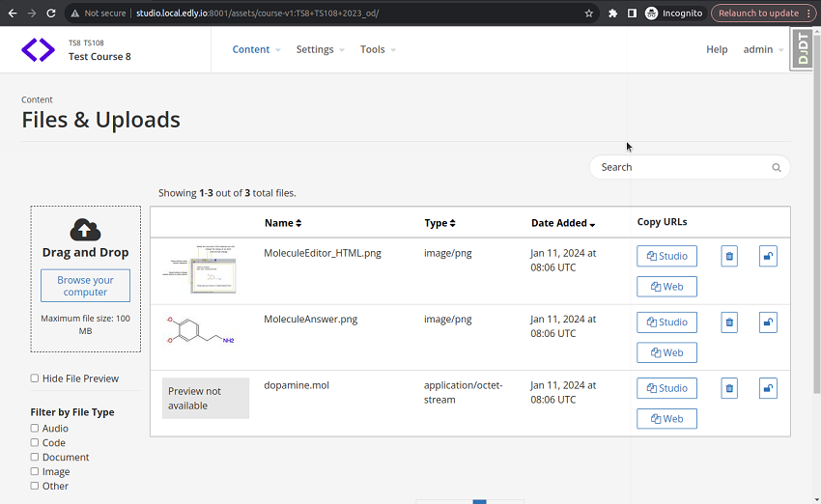Open the admin account dropdown

pyautogui.click(x=763, y=49)
